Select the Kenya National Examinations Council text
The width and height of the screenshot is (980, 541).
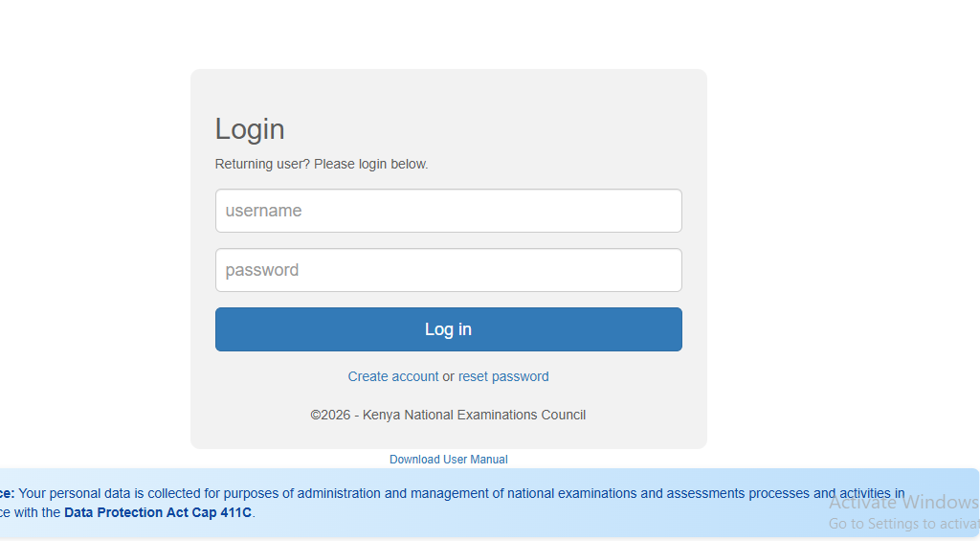[x=474, y=415]
